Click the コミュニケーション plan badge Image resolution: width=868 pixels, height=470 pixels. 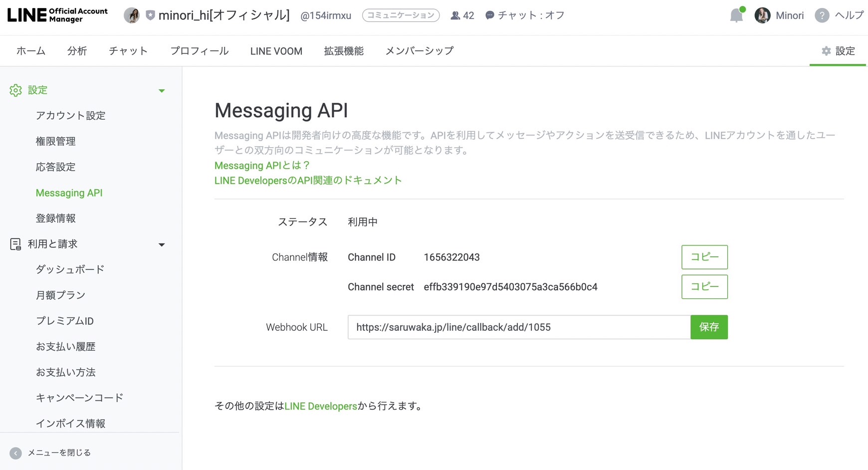click(x=401, y=15)
